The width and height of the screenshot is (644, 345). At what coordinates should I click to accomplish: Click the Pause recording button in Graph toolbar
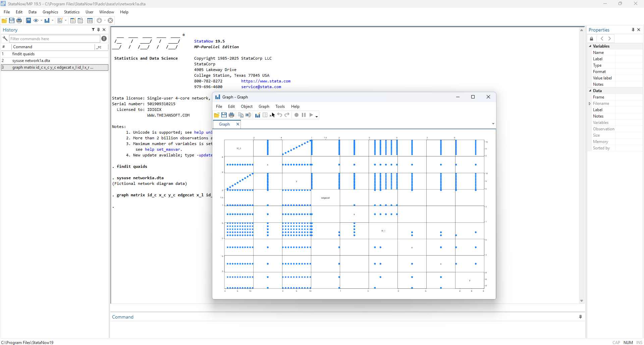click(304, 115)
